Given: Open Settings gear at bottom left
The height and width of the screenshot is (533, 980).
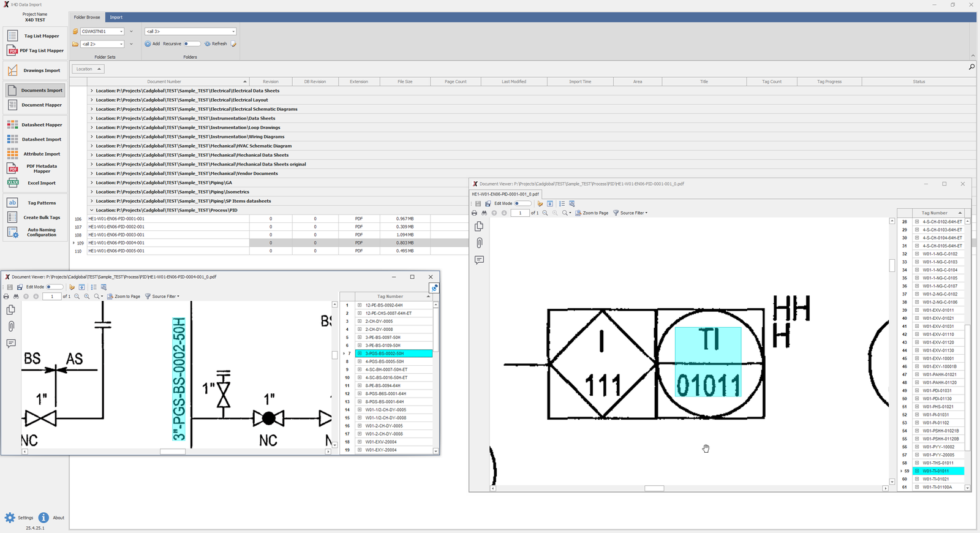Looking at the screenshot, I should [x=10, y=518].
